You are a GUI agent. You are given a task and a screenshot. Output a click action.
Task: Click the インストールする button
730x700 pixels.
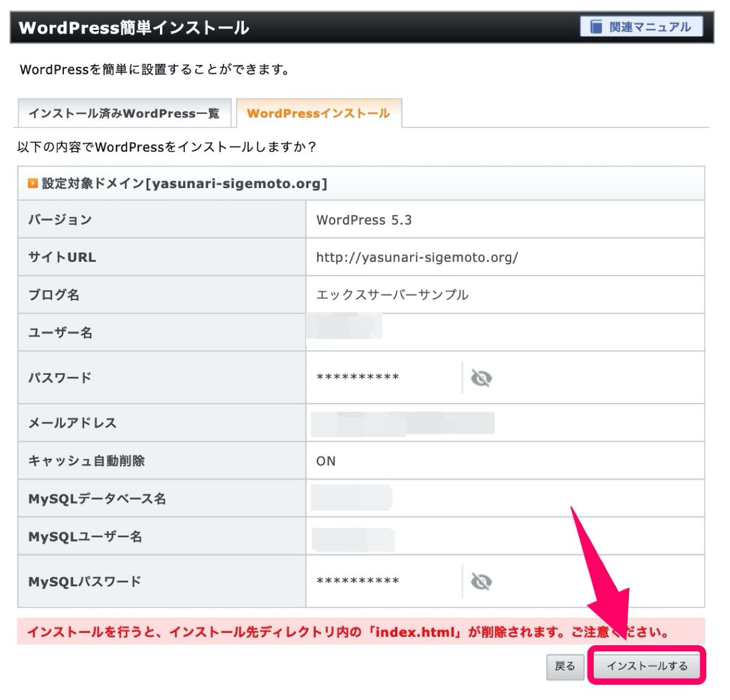click(647, 666)
